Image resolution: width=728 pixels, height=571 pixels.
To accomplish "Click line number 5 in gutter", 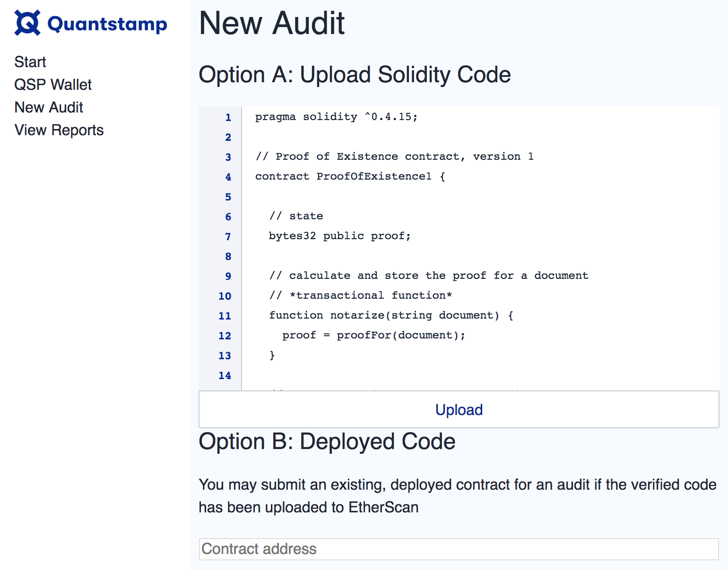I will point(228,197).
